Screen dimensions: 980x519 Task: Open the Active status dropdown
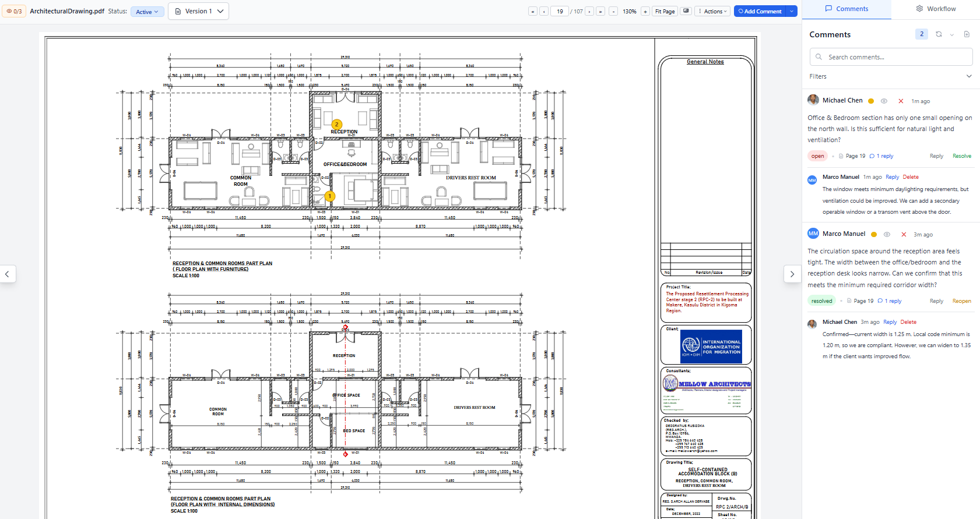click(x=147, y=12)
